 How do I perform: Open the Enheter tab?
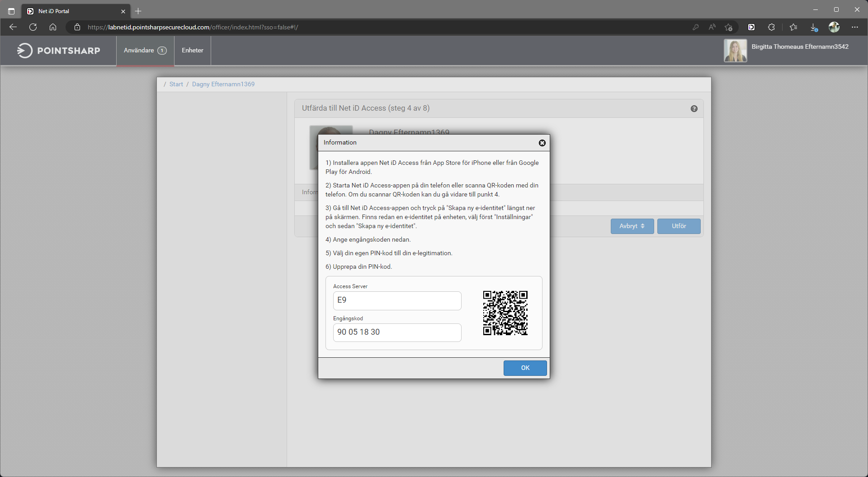(193, 50)
